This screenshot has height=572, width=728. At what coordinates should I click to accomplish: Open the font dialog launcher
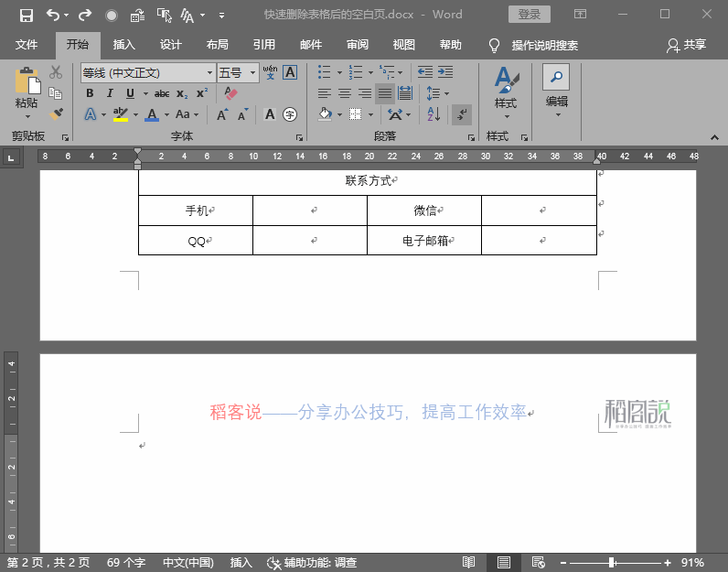pos(299,137)
